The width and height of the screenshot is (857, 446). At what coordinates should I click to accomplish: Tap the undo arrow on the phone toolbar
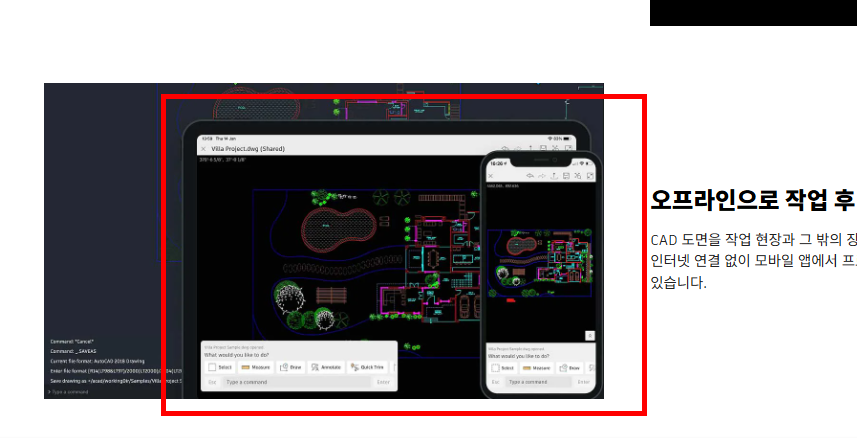point(530,176)
